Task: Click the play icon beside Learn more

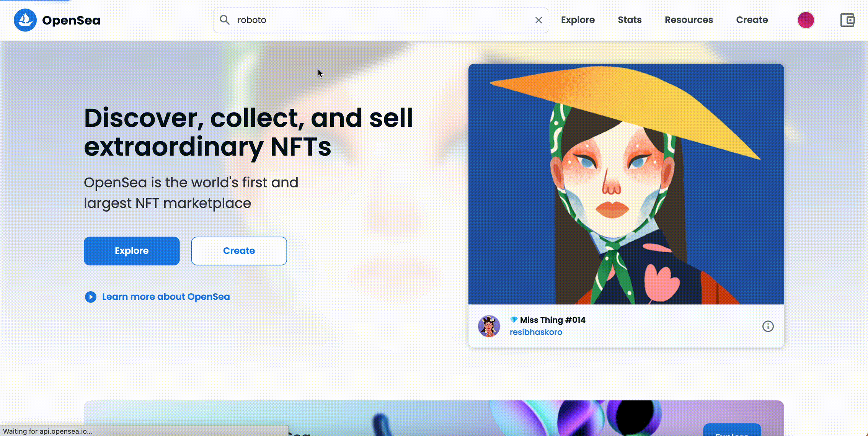Action: (x=91, y=297)
